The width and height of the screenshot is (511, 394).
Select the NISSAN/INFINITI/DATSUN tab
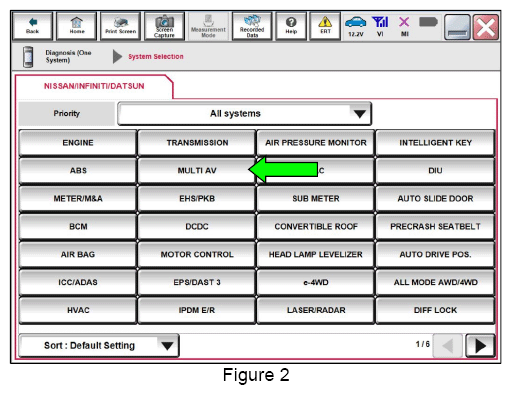click(94, 86)
